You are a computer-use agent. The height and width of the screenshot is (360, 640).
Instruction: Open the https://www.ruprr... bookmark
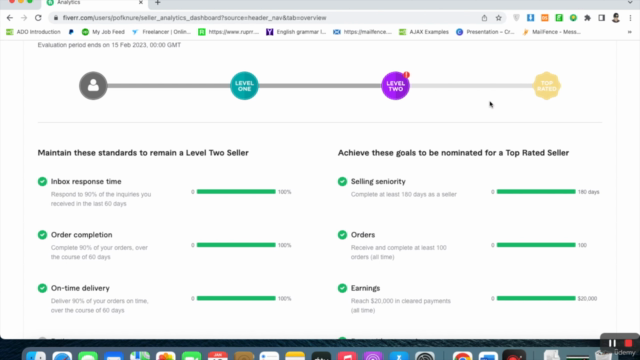point(229,32)
